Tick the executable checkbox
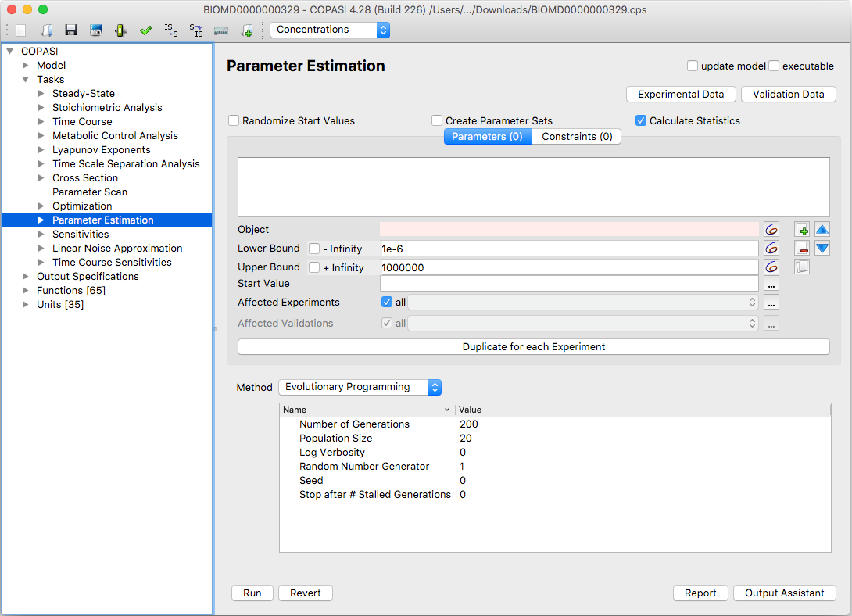The image size is (852, 616). [774, 66]
